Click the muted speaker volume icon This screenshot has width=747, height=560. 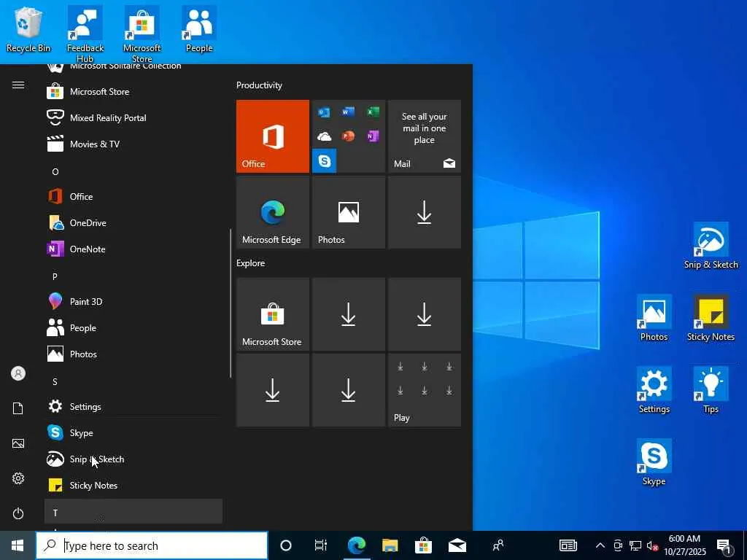pyautogui.click(x=652, y=545)
